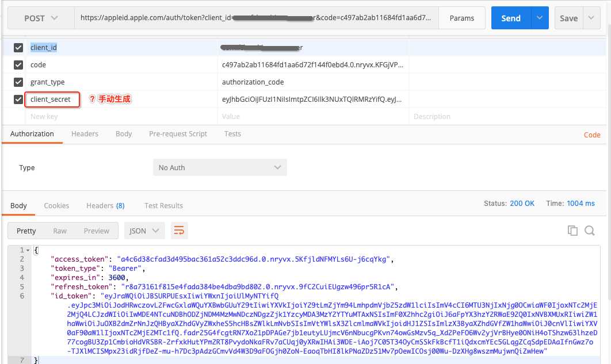Uncheck the code parameter checkbox
The height and width of the screenshot is (364, 611).
(x=18, y=64)
